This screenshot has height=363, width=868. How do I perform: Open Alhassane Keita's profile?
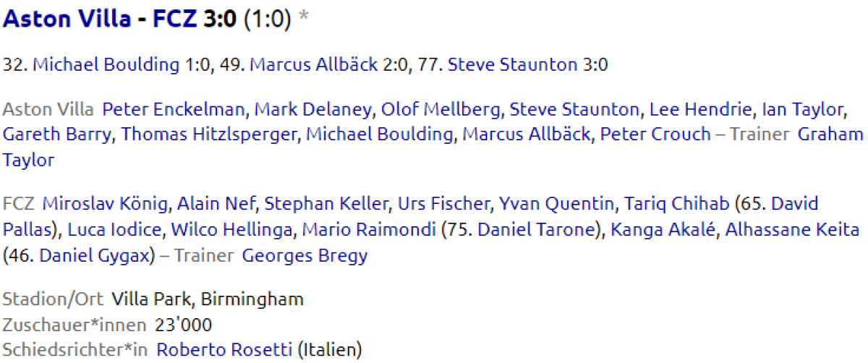pyautogui.click(x=791, y=230)
